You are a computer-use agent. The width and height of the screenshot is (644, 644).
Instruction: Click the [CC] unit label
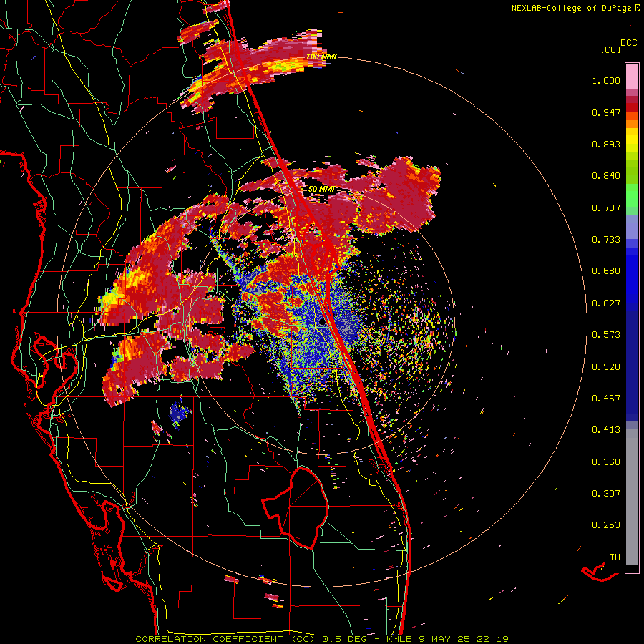pos(610,49)
